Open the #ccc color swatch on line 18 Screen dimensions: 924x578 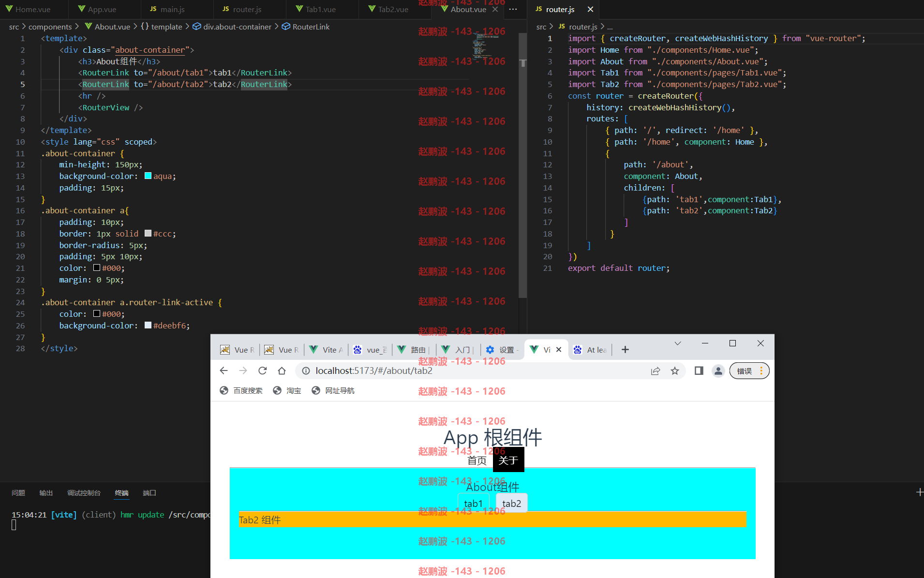pyautogui.click(x=148, y=234)
